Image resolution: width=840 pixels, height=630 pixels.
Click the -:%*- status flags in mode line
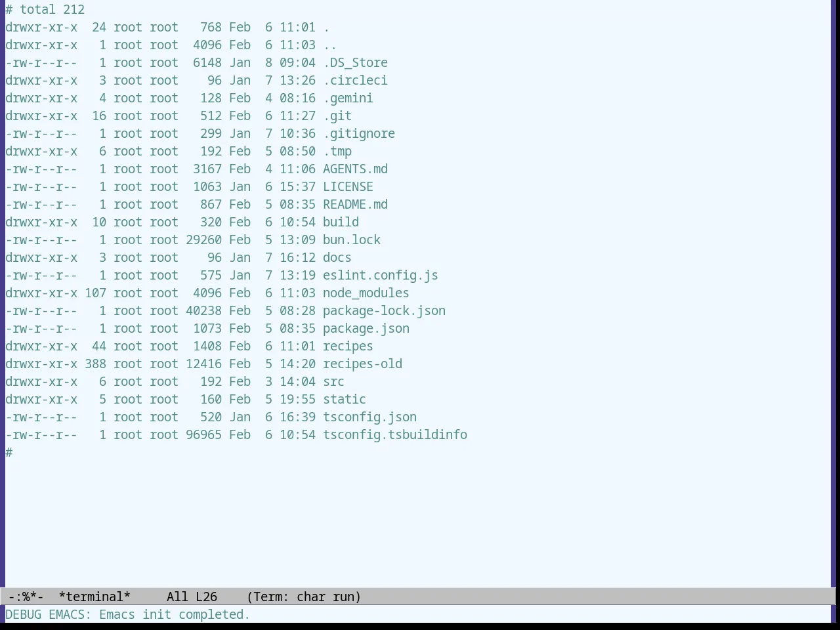pos(26,597)
